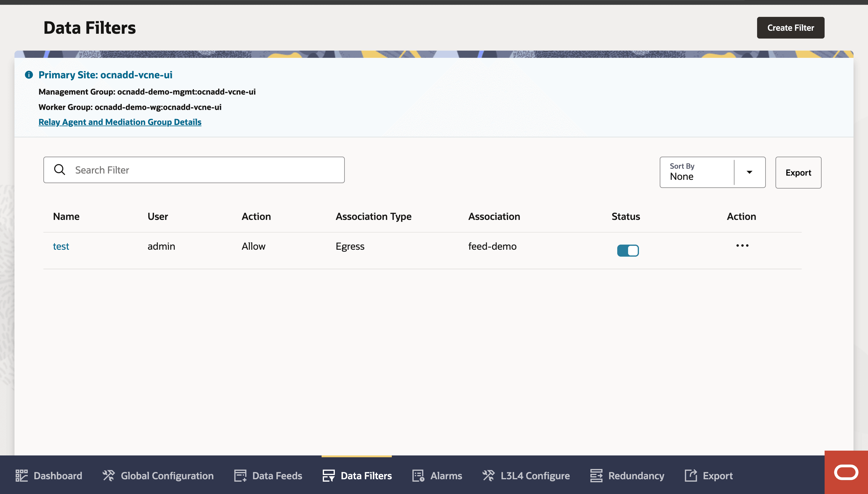Image resolution: width=868 pixels, height=494 pixels.
Task: Click the Redundancy icon
Action: tap(596, 476)
